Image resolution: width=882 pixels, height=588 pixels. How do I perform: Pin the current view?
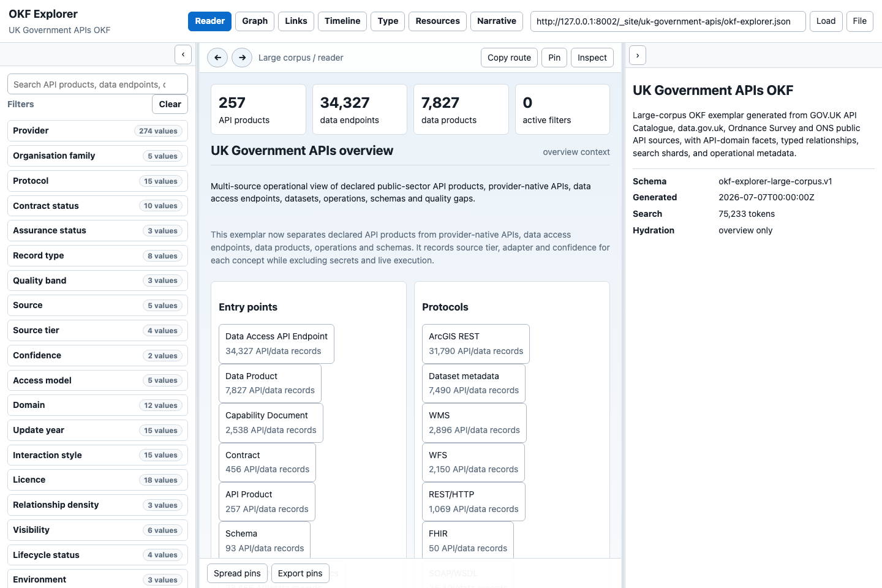pos(554,58)
